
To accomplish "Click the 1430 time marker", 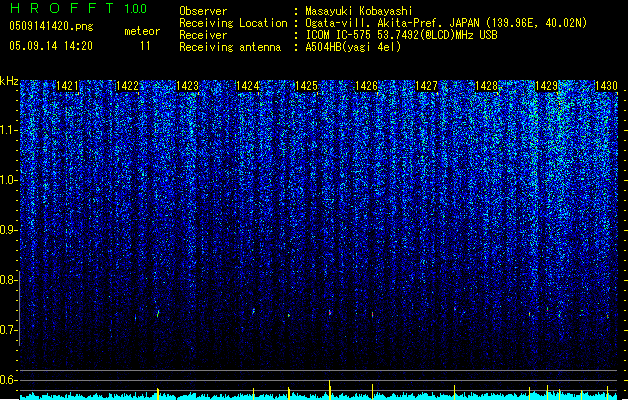I will [606, 86].
